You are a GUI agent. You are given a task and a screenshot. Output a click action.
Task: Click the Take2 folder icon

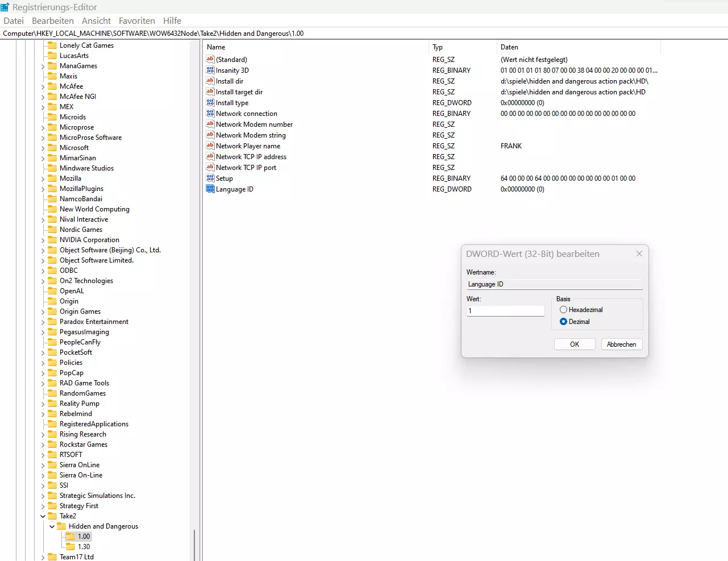click(52, 516)
